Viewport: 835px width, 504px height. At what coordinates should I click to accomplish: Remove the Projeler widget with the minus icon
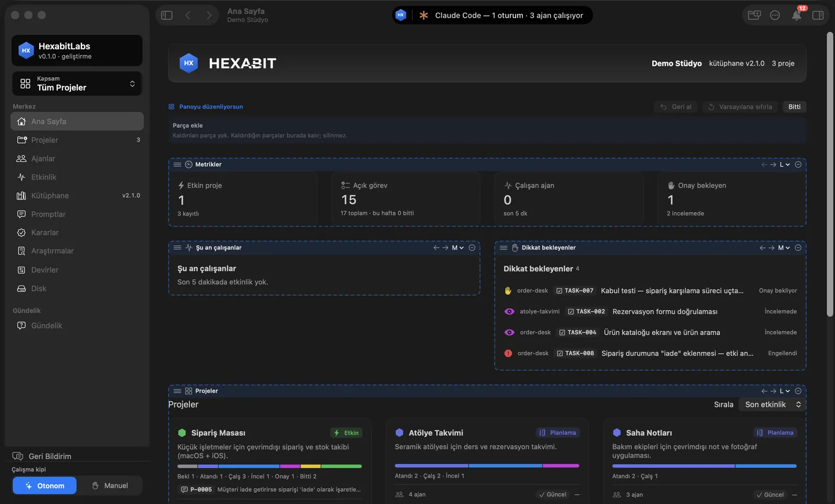(798, 391)
